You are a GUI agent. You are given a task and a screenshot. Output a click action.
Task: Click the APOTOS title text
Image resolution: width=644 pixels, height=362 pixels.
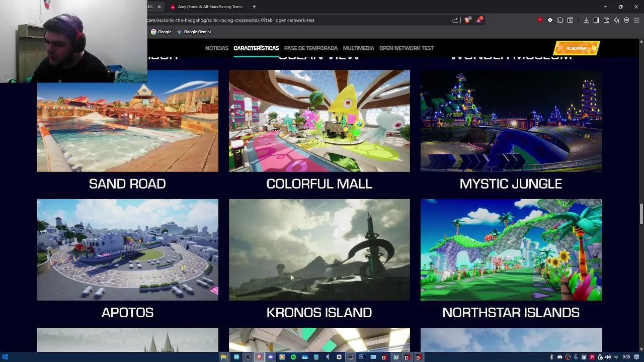(x=127, y=312)
